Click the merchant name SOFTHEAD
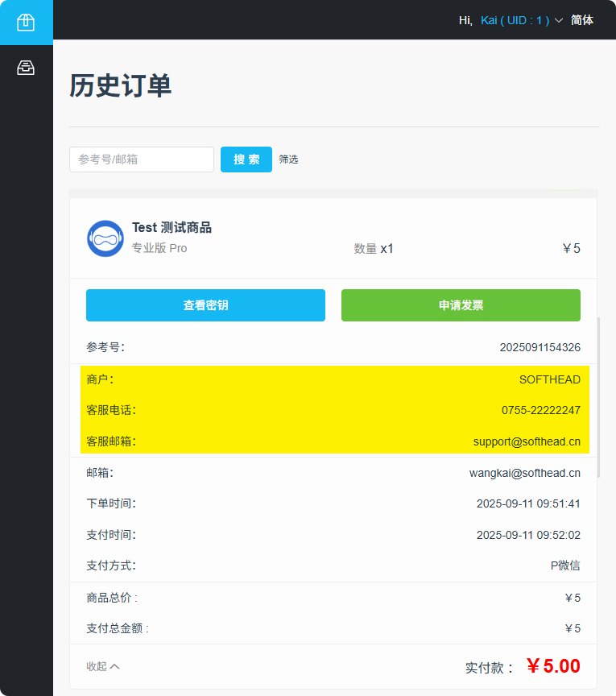 pyautogui.click(x=549, y=379)
